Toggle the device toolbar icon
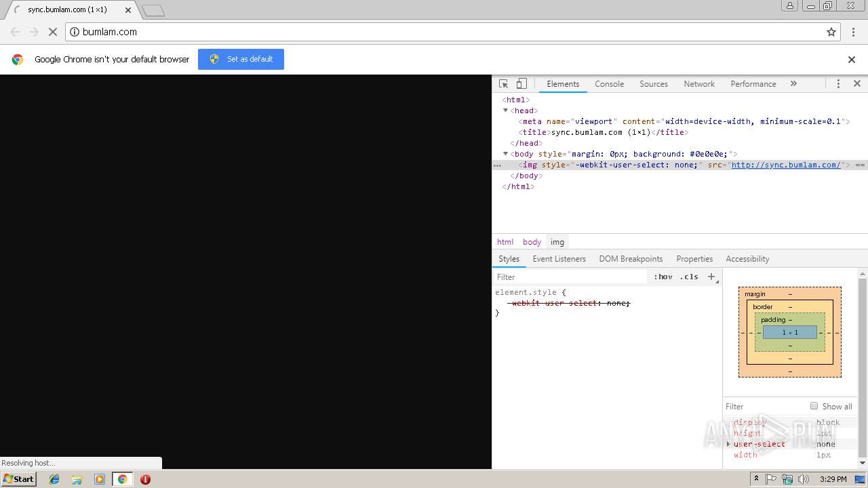The width and height of the screenshot is (868, 488). point(521,84)
